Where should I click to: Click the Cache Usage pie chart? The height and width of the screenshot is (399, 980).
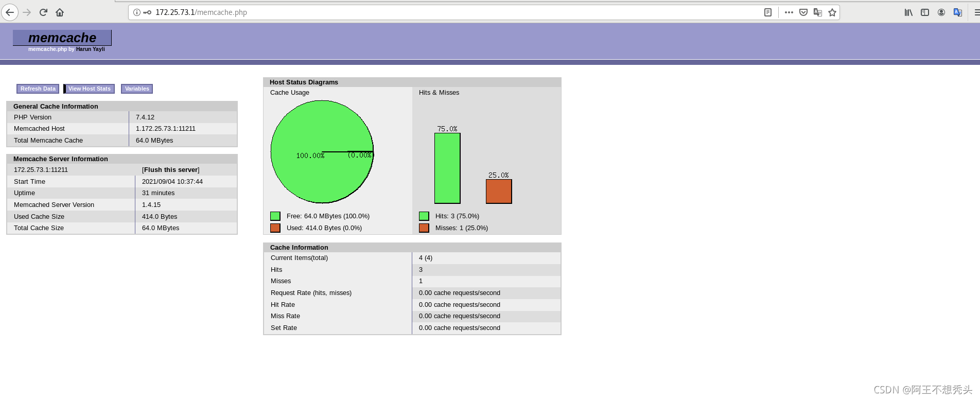point(322,152)
